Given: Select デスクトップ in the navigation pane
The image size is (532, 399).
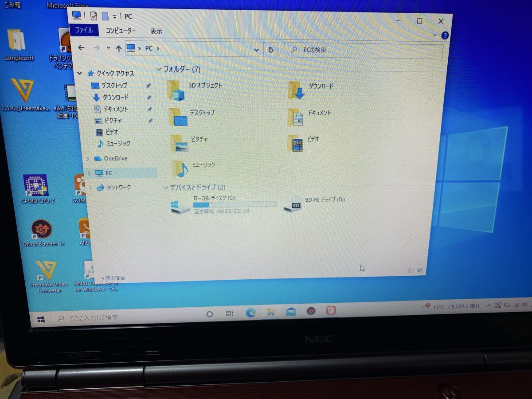Looking at the screenshot, I should tap(114, 85).
